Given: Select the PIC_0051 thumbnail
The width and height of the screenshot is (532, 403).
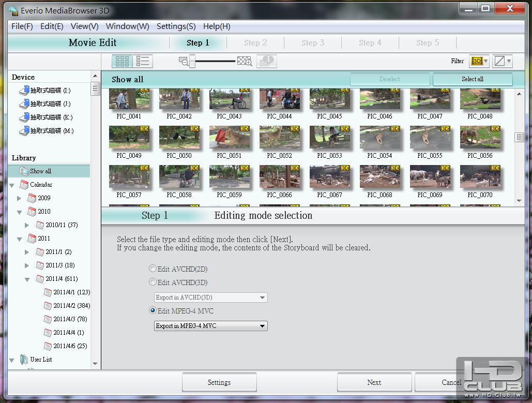Looking at the screenshot, I should (x=230, y=137).
